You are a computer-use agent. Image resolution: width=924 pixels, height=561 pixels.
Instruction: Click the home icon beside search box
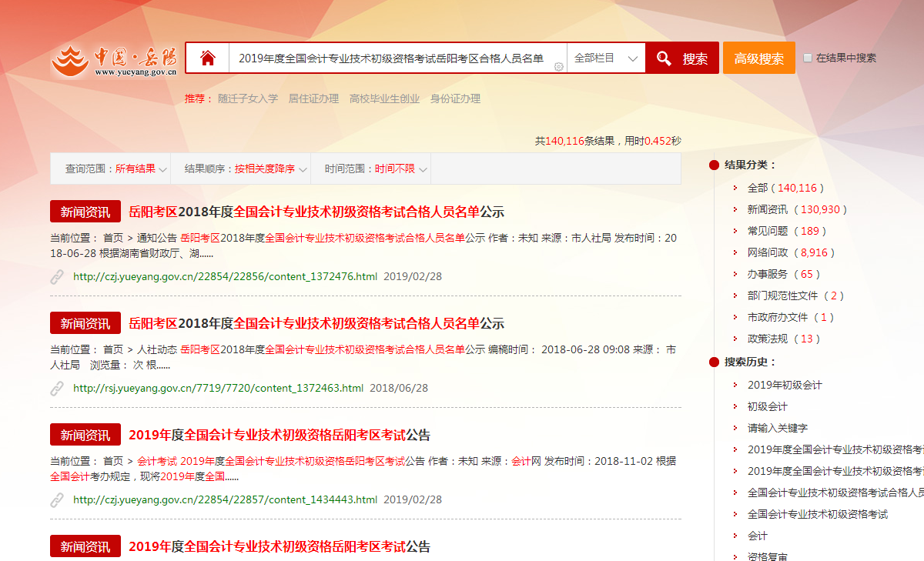207,58
